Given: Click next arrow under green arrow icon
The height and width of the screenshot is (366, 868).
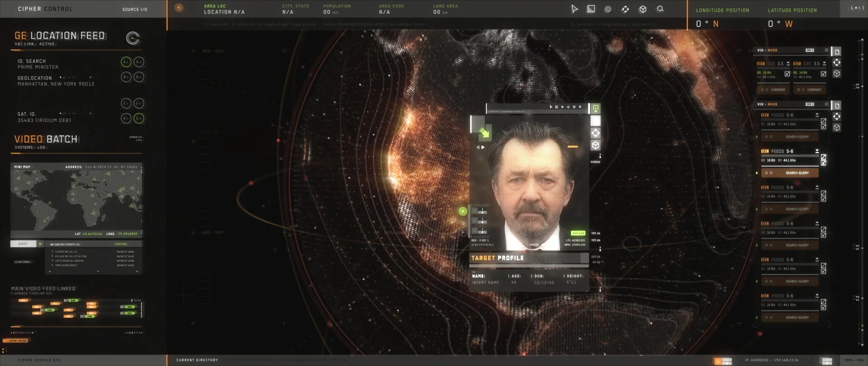Looking at the screenshot, I should (x=483, y=147).
